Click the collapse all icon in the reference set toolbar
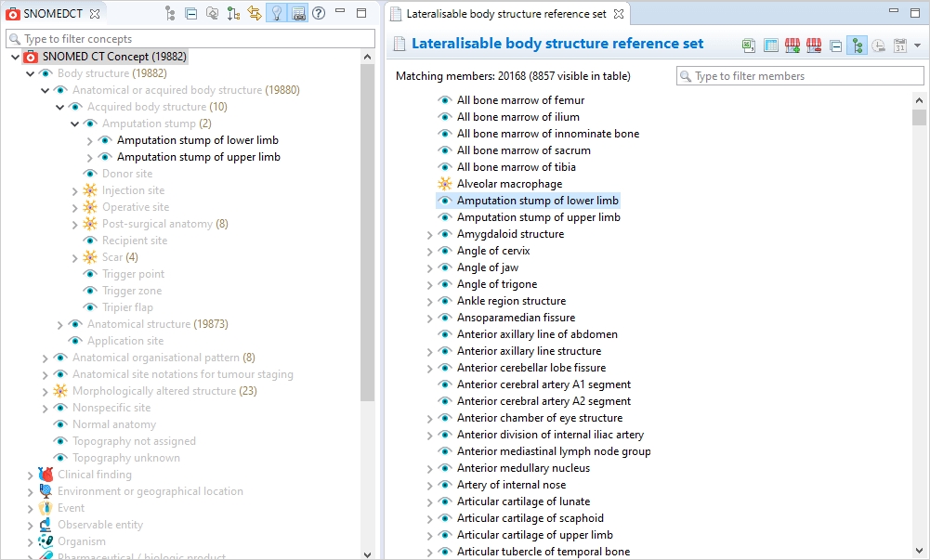Image resolution: width=930 pixels, height=560 pixels. coord(835,46)
